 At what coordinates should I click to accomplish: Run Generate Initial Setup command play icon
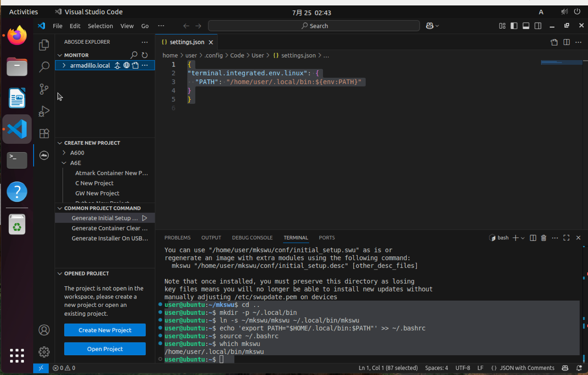pyautogui.click(x=144, y=218)
